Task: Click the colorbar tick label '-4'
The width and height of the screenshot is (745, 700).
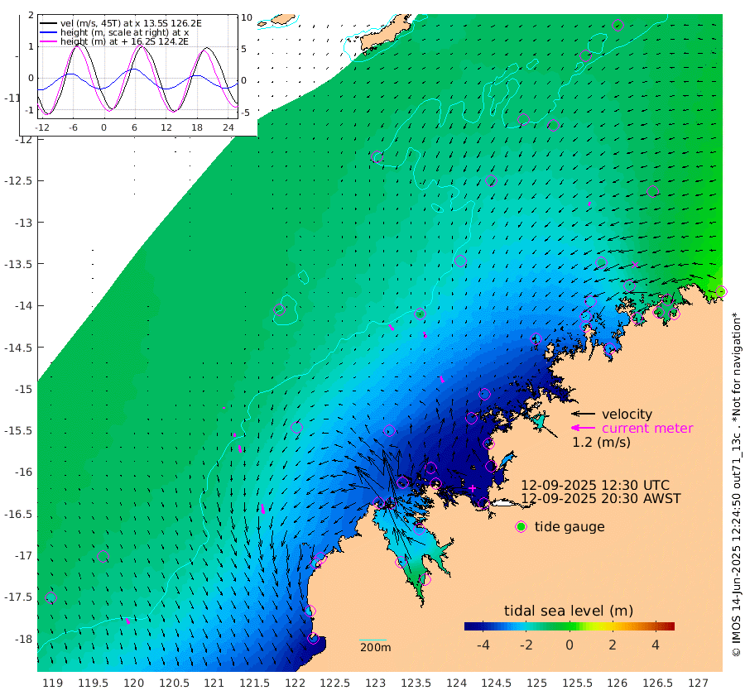Action: pyautogui.click(x=483, y=645)
